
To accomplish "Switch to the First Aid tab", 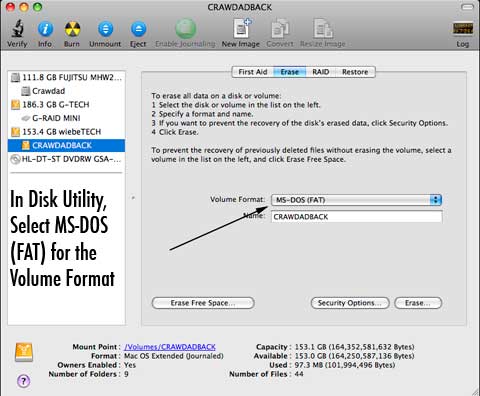I will [x=253, y=72].
